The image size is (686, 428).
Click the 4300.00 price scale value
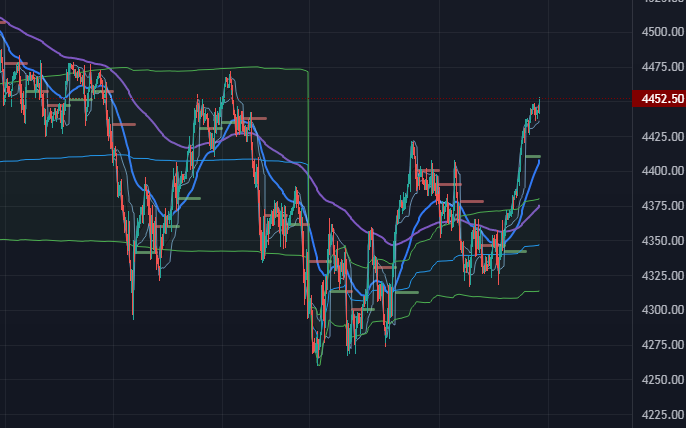(662, 310)
